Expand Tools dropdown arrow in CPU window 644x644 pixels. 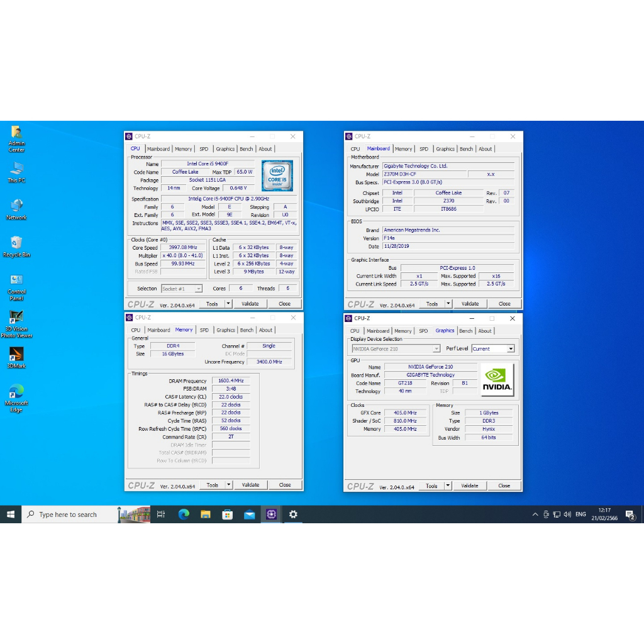click(x=228, y=304)
